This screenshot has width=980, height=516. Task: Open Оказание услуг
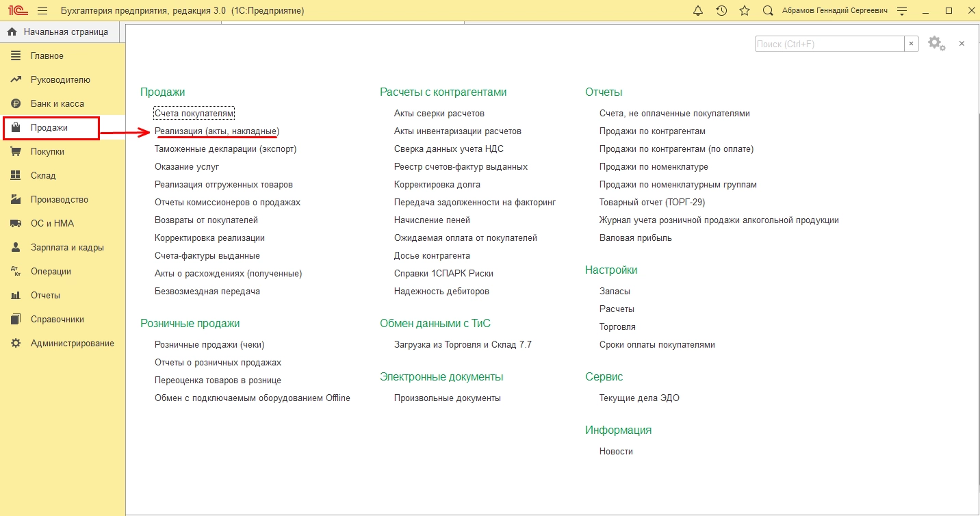click(x=187, y=166)
